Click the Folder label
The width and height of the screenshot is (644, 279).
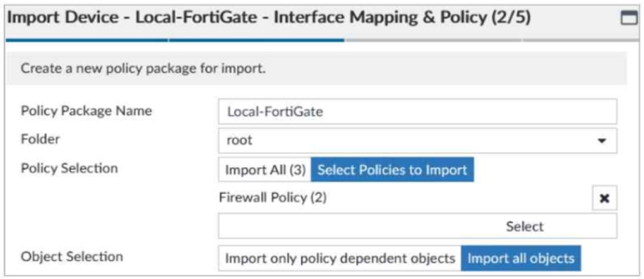click(x=40, y=139)
